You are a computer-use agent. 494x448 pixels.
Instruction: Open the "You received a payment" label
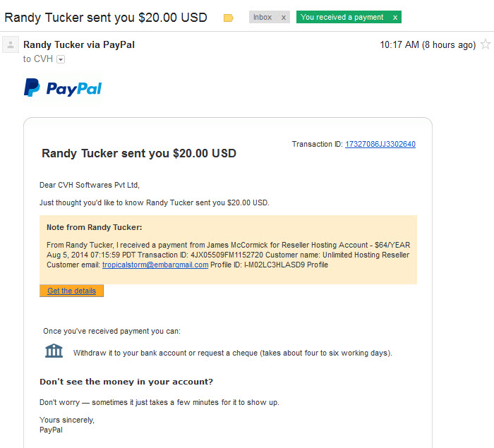pos(342,18)
